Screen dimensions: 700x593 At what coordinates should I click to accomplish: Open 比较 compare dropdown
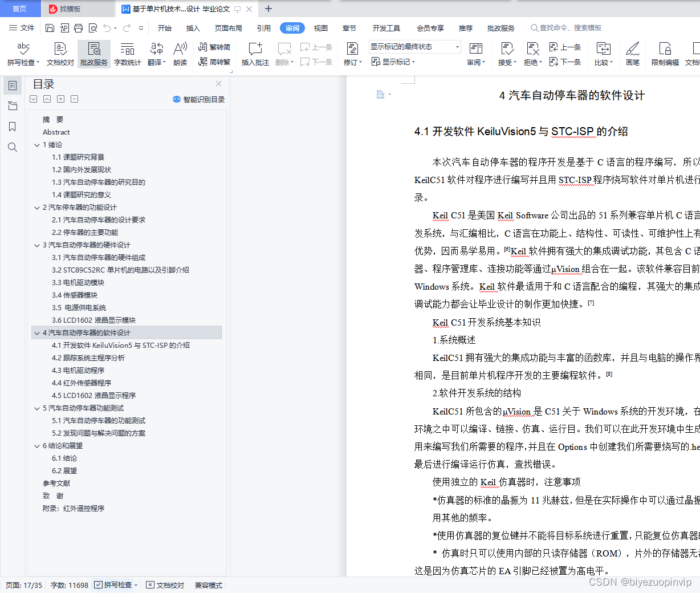[603, 62]
